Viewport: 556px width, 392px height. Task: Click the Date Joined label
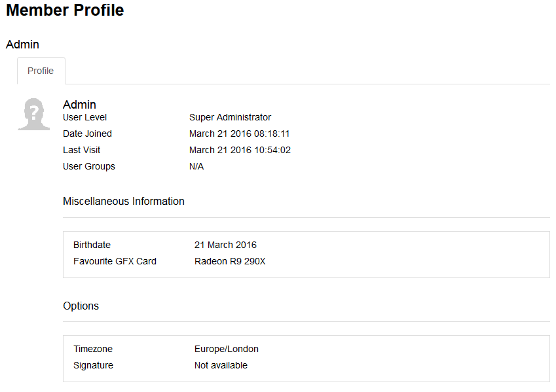pos(87,134)
